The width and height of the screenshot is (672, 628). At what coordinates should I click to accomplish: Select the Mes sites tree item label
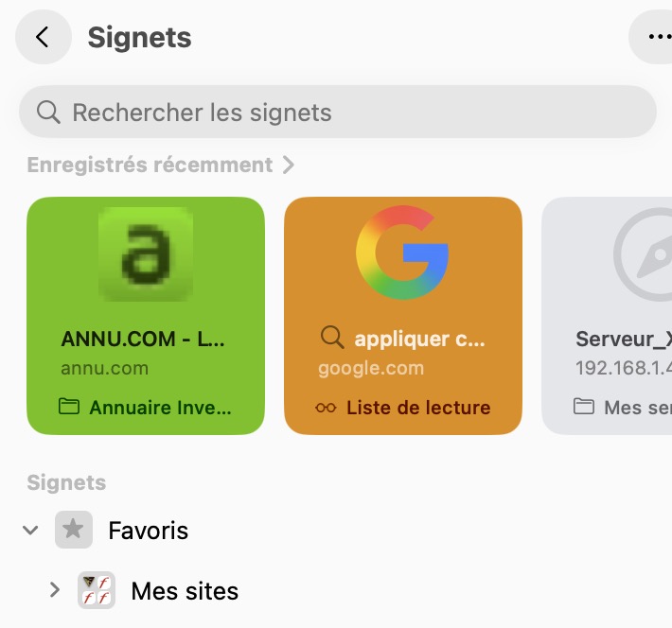click(x=185, y=592)
